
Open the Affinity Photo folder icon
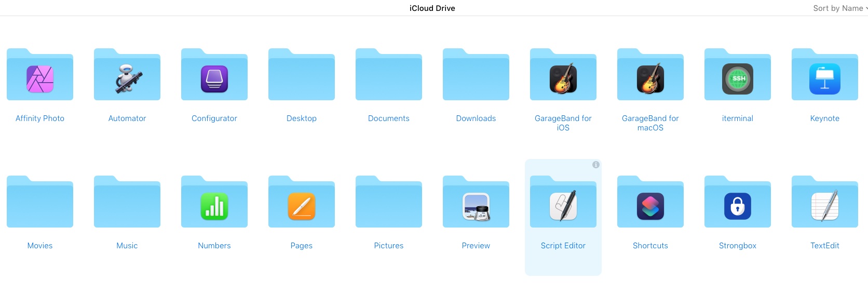coord(40,74)
